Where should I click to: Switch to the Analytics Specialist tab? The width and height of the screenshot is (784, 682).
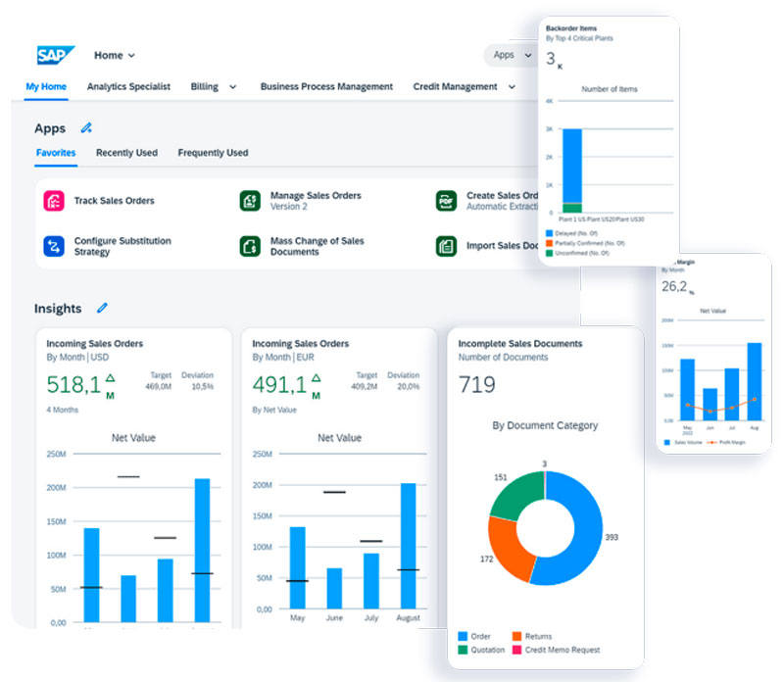(128, 87)
